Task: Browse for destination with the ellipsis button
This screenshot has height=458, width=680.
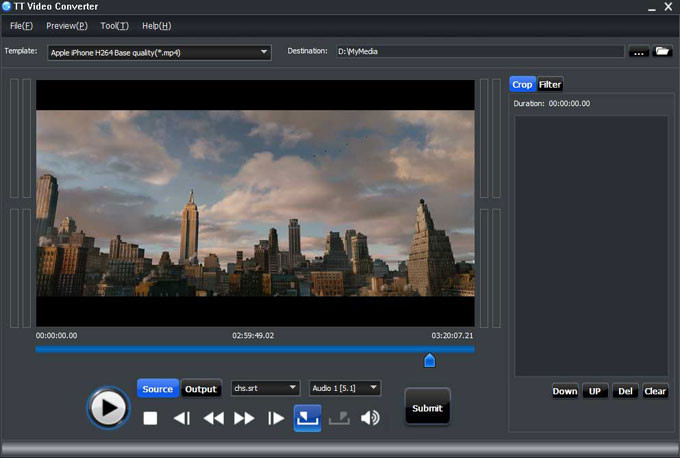Action: coord(639,51)
